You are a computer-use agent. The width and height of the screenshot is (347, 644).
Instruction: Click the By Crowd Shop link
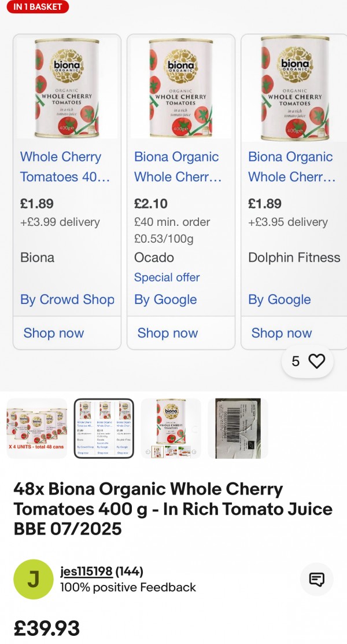click(x=67, y=299)
